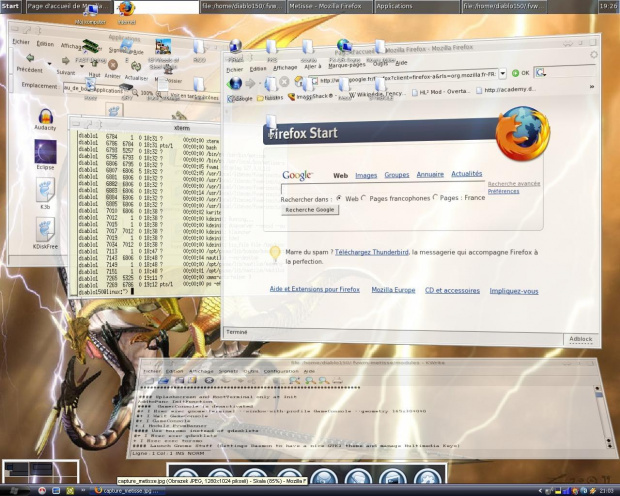Open the Groupes link on Google

click(397, 174)
